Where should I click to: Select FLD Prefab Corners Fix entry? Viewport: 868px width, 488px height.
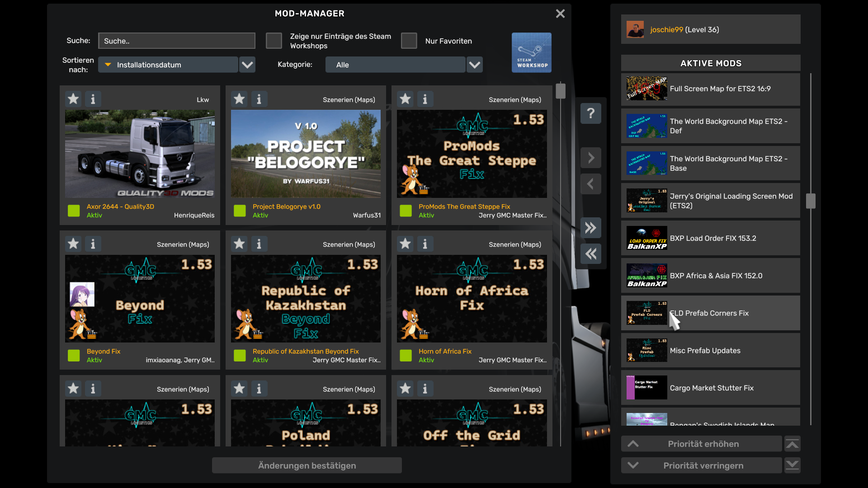[x=710, y=313]
